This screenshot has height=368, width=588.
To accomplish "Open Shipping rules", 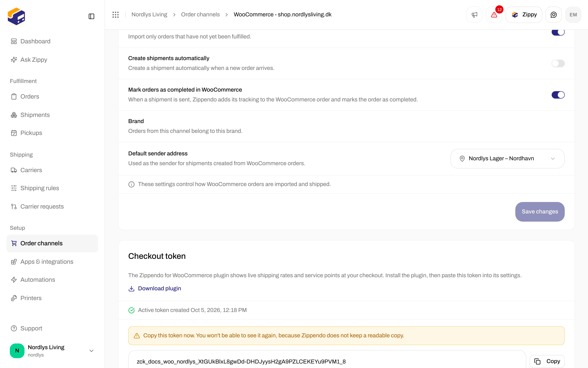I will (x=52, y=188).
